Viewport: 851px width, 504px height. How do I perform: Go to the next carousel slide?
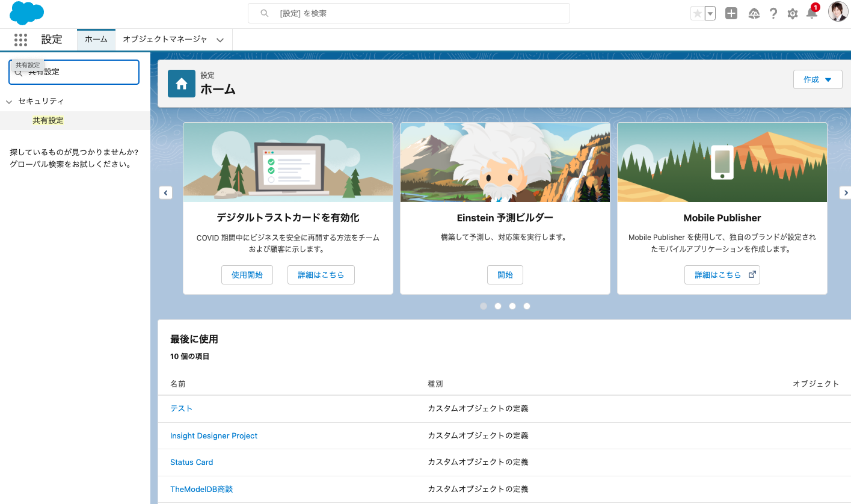(845, 192)
